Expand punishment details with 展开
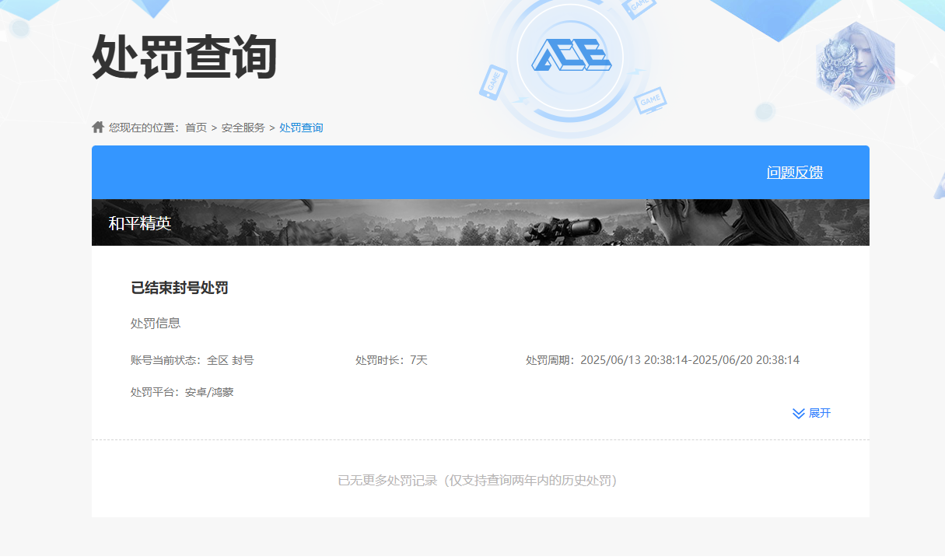The image size is (945, 560). 811,413
